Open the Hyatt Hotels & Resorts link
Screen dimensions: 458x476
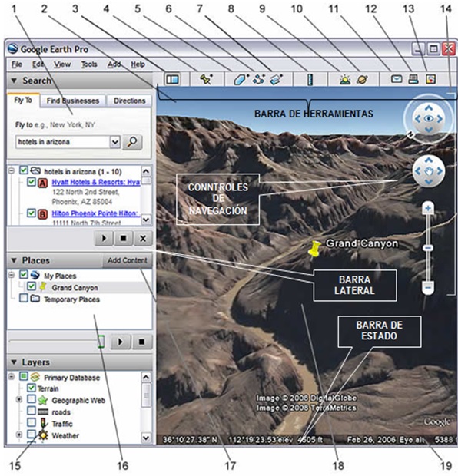coord(96,183)
